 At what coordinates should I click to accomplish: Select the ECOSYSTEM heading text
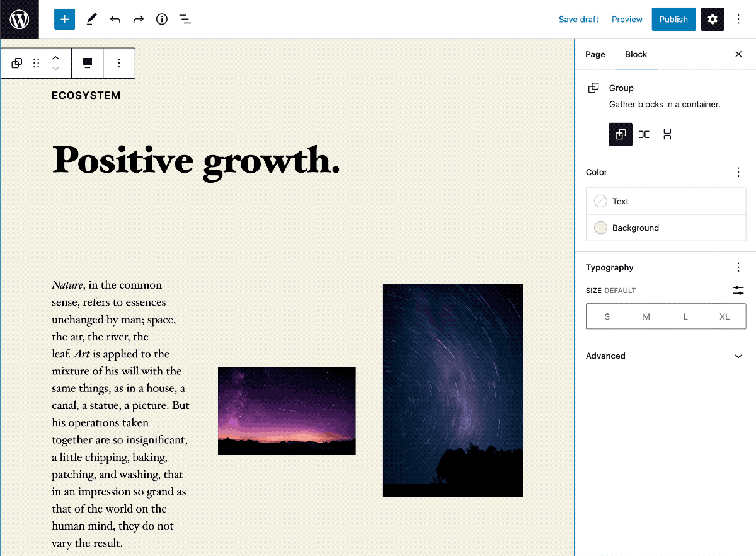pos(86,96)
